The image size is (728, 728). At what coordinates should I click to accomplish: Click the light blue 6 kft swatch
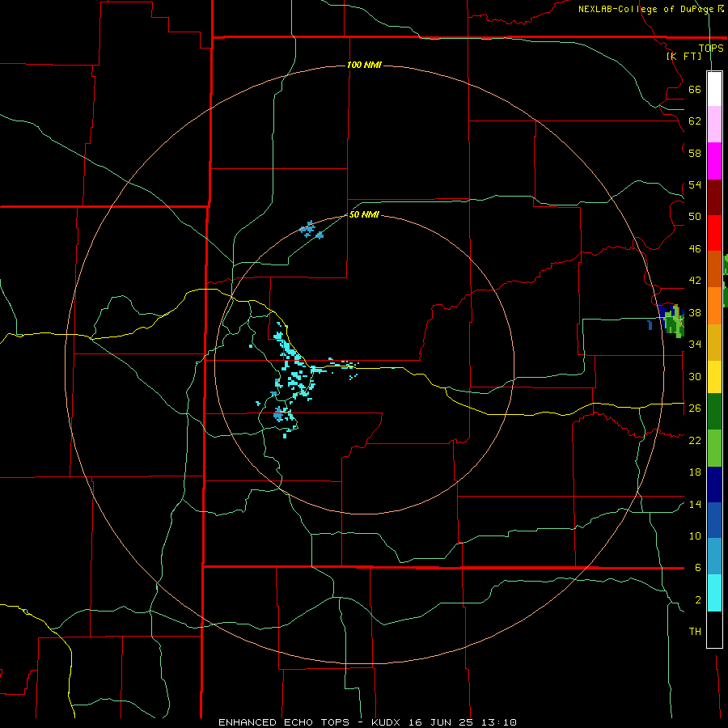(714, 556)
